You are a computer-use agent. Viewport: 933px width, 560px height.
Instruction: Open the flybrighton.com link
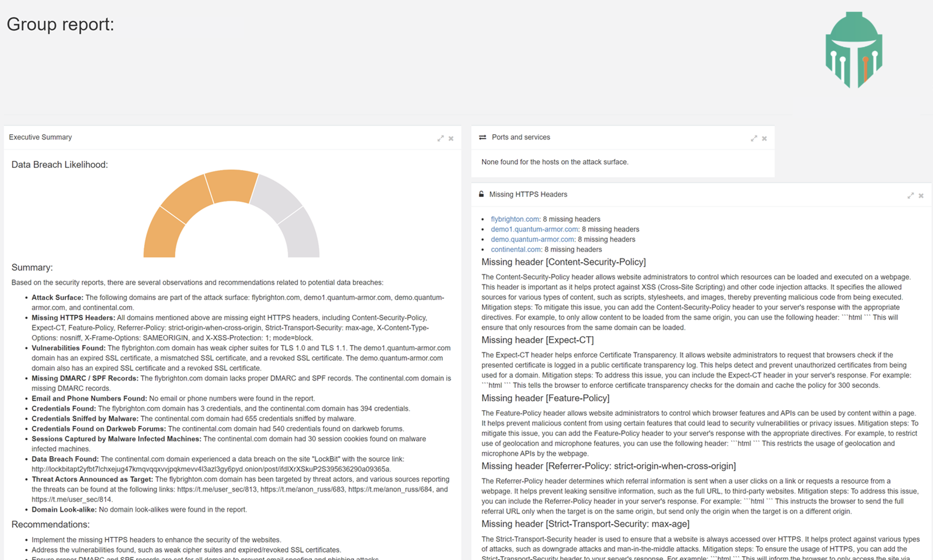[515, 219]
